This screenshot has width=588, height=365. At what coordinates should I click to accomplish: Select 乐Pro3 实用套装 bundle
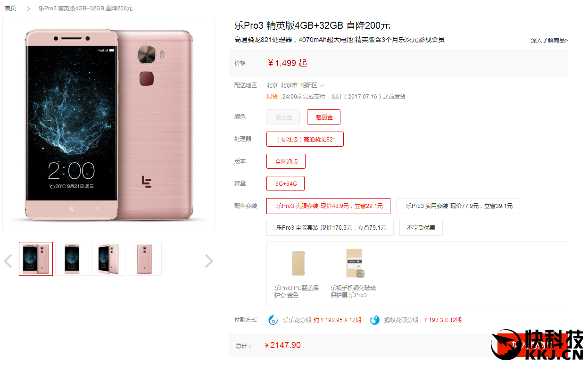click(x=458, y=206)
